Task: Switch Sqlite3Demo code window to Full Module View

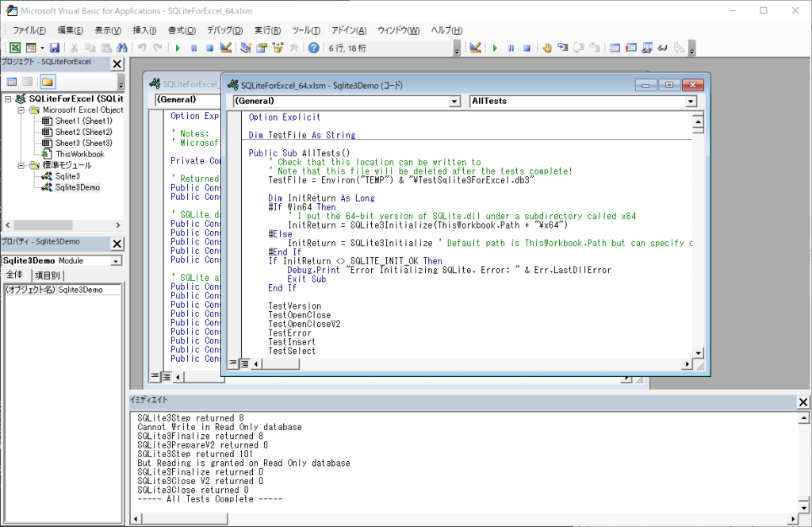Action: [244, 364]
